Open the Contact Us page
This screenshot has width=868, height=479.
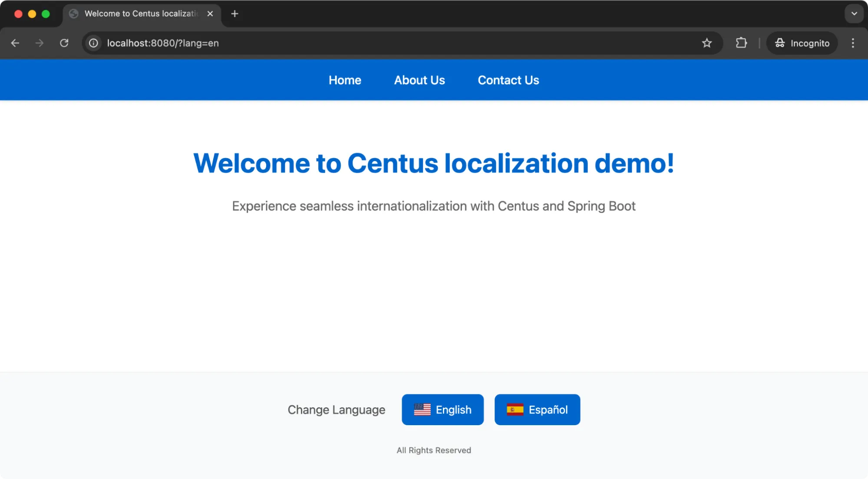pyautogui.click(x=508, y=80)
